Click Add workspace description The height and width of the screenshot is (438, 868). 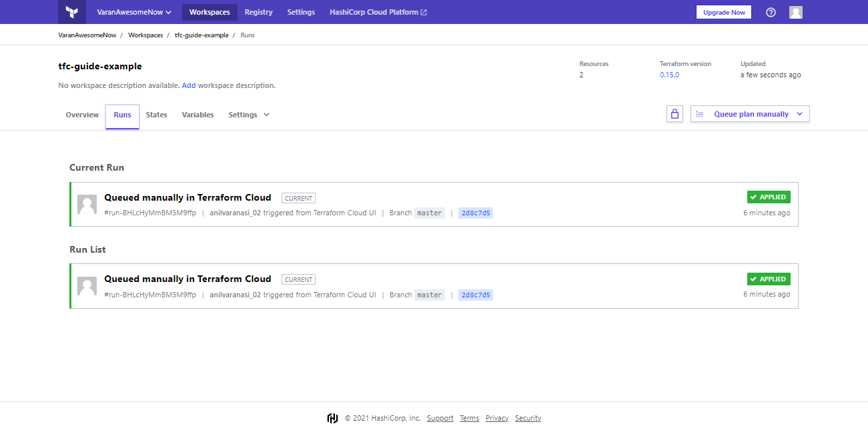[x=189, y=85]
